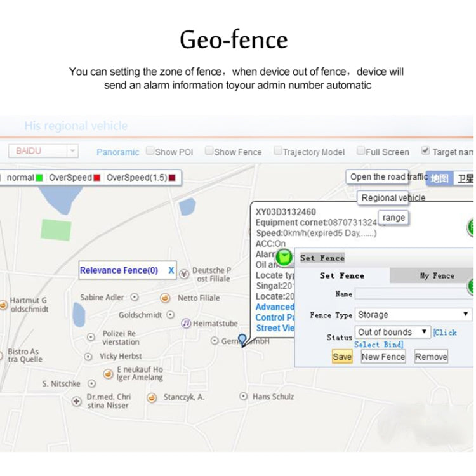The width and height of the screenshot is (476, 476).
Task: Click the Heimatstube music venue icon
Action: tap(186, 324)
